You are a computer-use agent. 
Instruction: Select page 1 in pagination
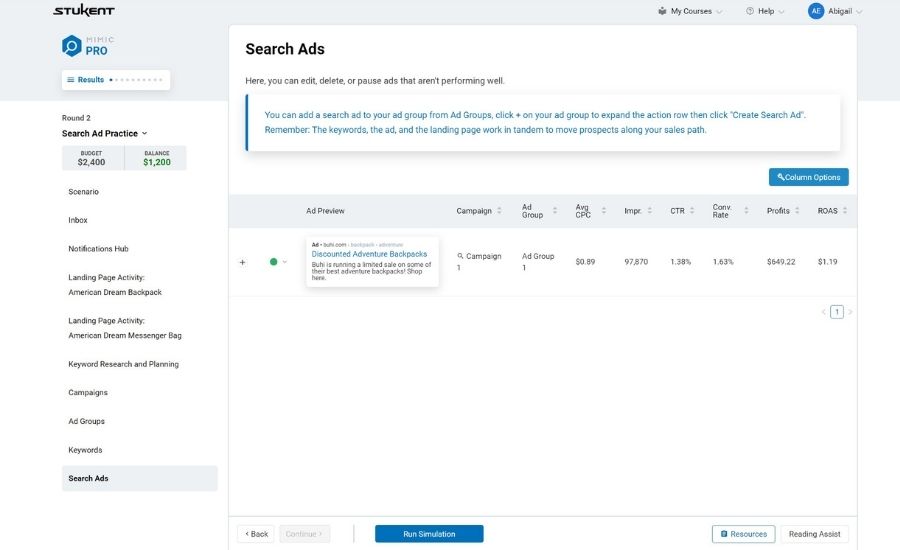click(x=837, y=312)
